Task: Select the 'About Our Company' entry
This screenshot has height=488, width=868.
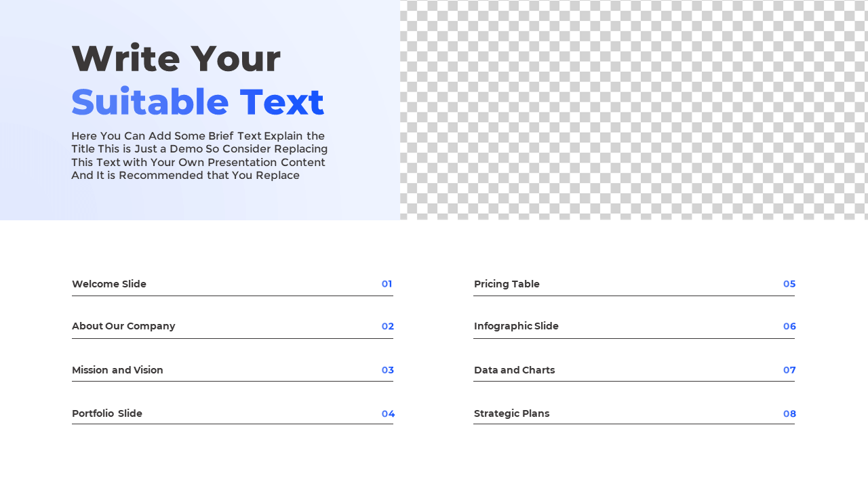Action: pos(123,326)
